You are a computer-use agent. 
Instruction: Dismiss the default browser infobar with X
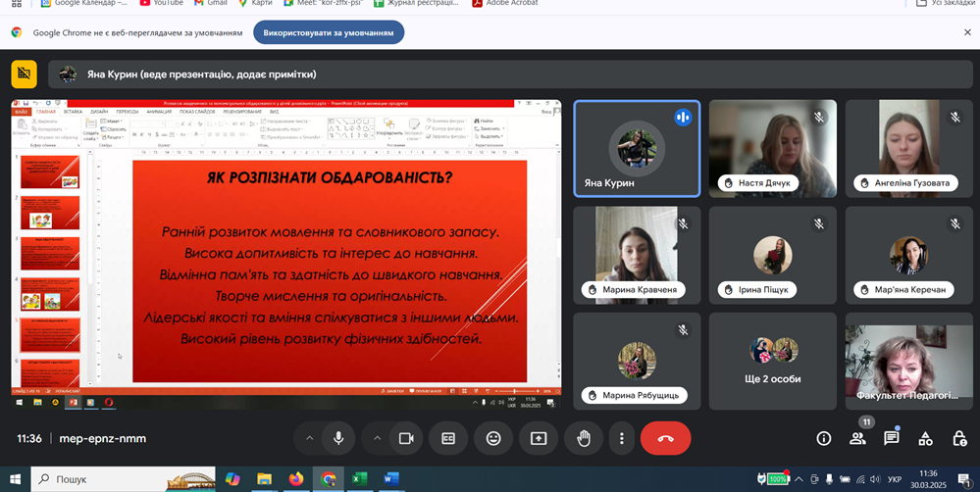pyautogui.click(x=967, y=32)
